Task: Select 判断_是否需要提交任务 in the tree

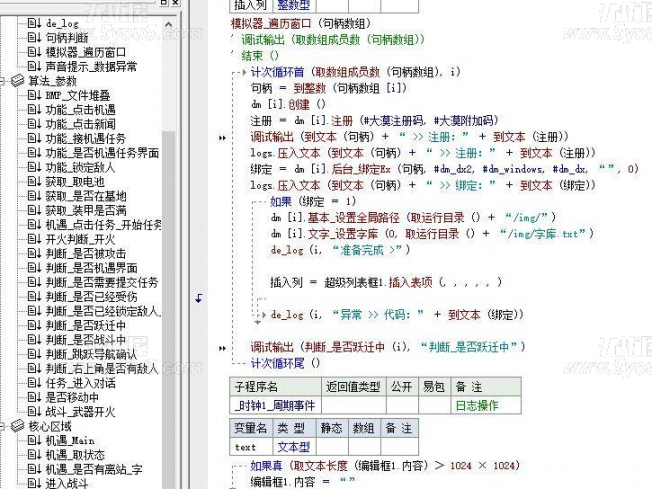Action: (x=102, y=282)
